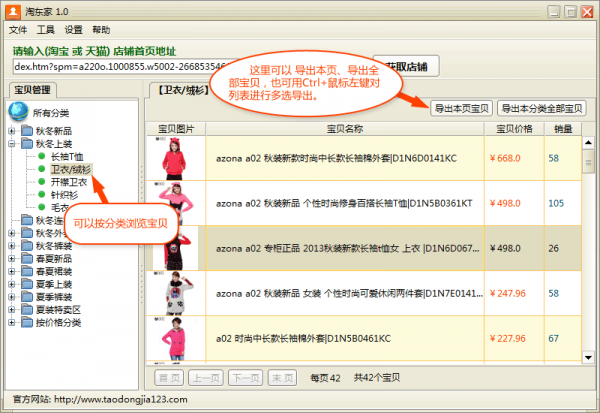Click the globe icon for 所有分类
The height and width of the screenshot is (413, 600).
tap(18, 111)
